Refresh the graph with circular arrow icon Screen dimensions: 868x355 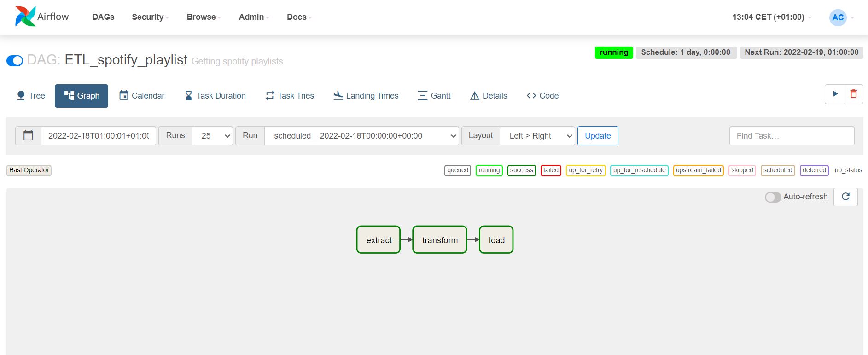(845, 197)
